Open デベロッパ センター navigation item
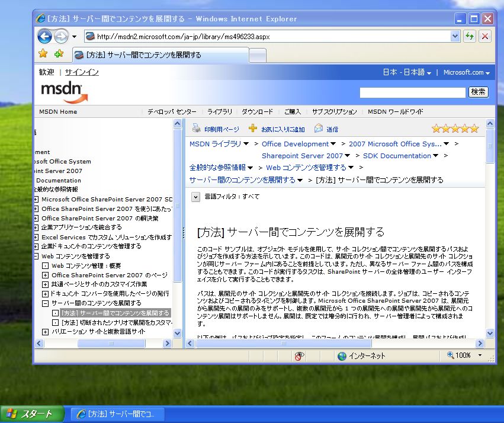The image size is (504, 423). (172, 112)
